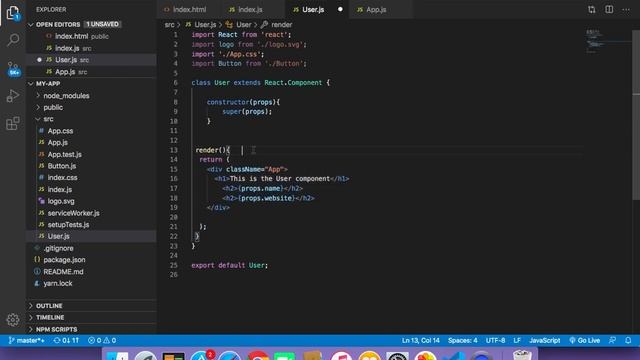640x360 pixels.
Task: Collapse the src folder
Action: (x=48, y=119)
